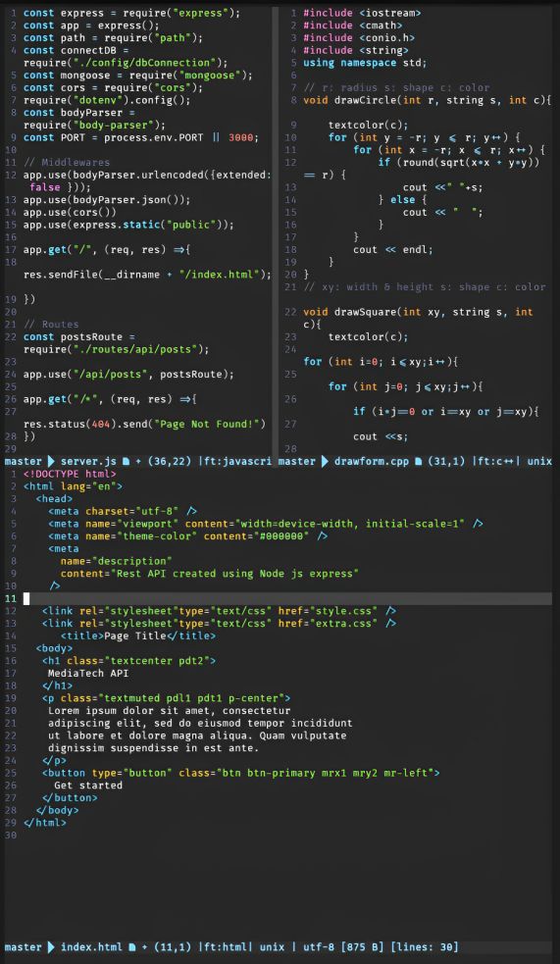Click the 3000 port number in server.js
Image resolution: width=560 pixels, height=964 pixels.
click(240, 137)
